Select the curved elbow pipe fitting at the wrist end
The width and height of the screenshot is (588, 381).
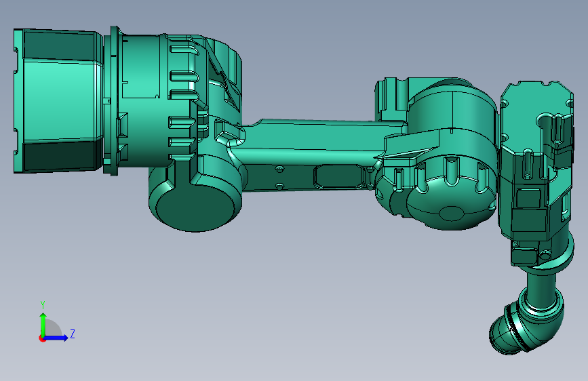pos(526,319)
